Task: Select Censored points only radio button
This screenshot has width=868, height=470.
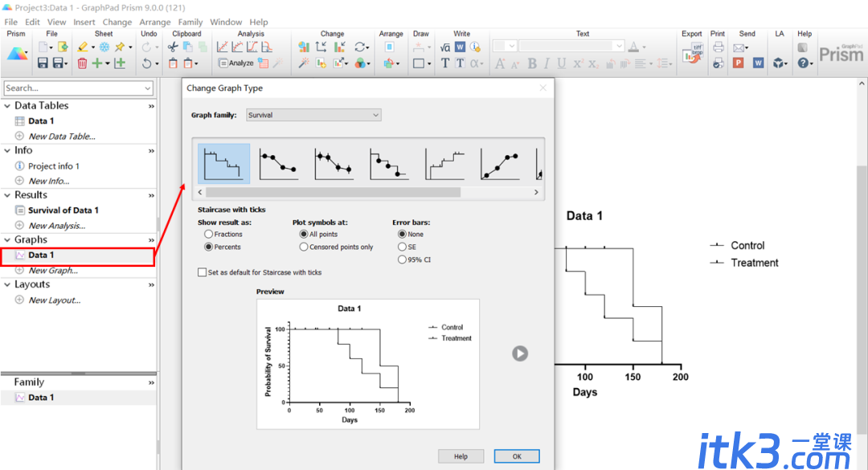Action: pos(304,247)
